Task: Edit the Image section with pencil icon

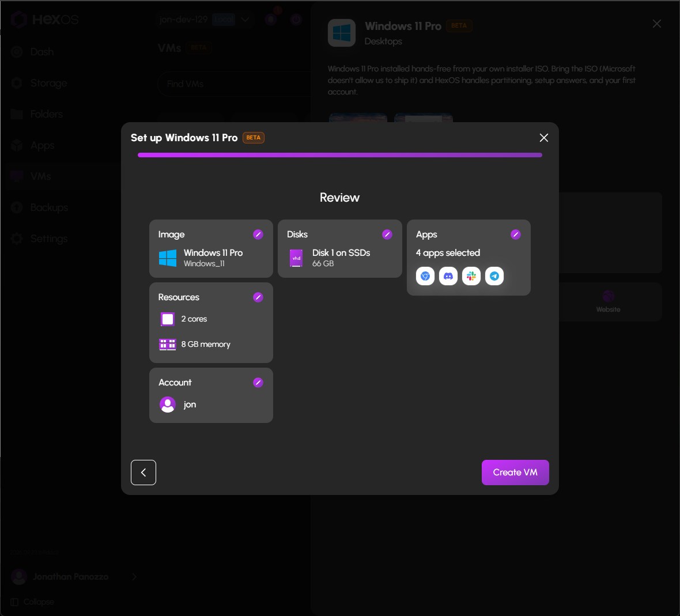Action: 258,235
